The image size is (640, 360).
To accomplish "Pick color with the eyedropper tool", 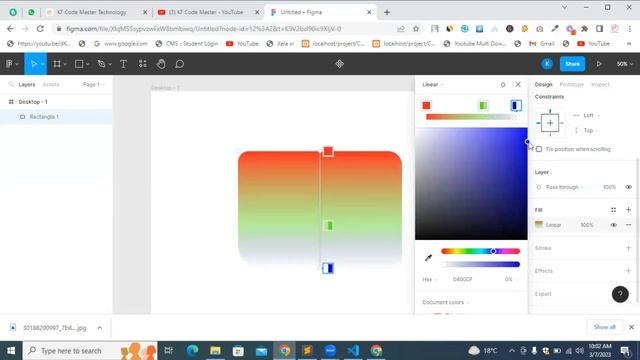I will pos(428,258).
